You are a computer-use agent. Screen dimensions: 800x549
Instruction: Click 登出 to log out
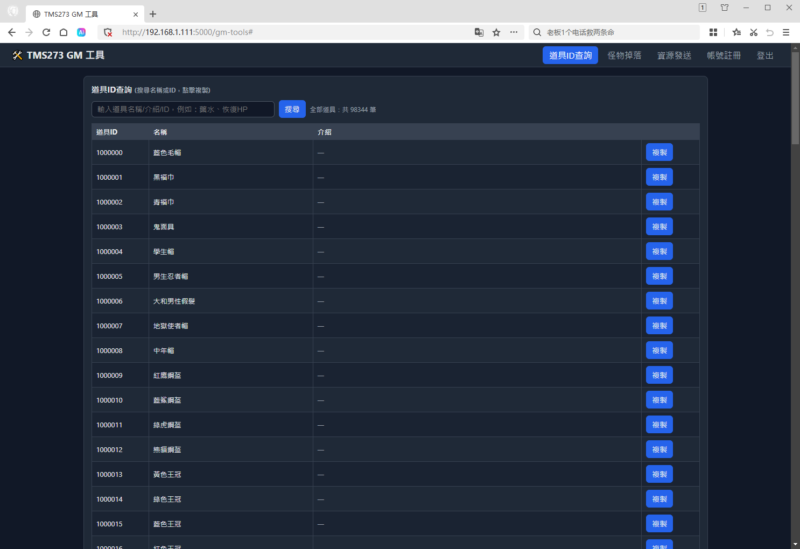tap(765, 55)
